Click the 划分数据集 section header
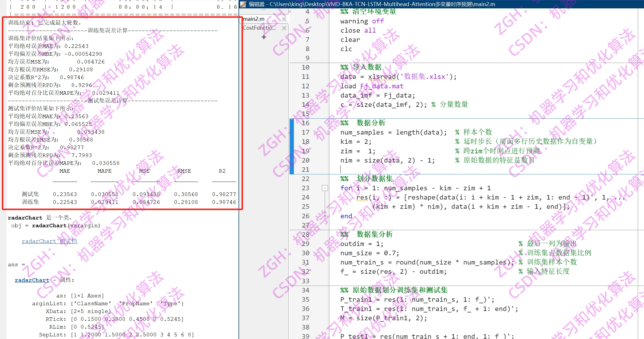 374,179
